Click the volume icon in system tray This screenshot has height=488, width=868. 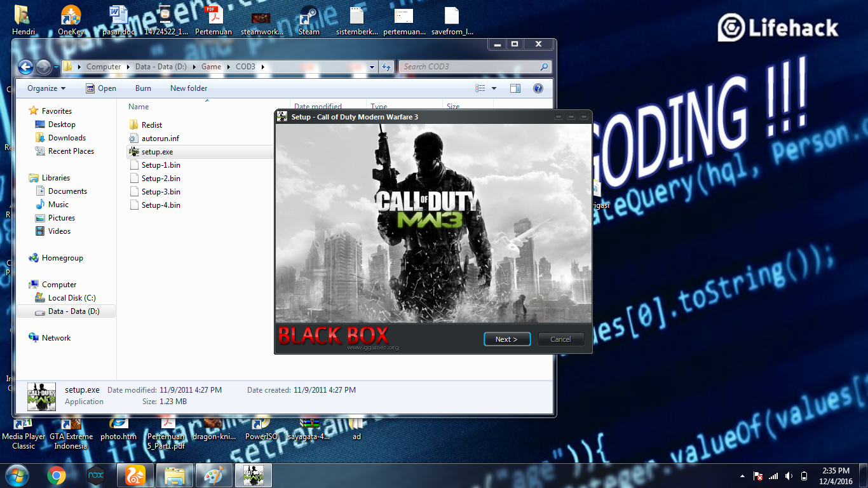(x=789, y=476)
